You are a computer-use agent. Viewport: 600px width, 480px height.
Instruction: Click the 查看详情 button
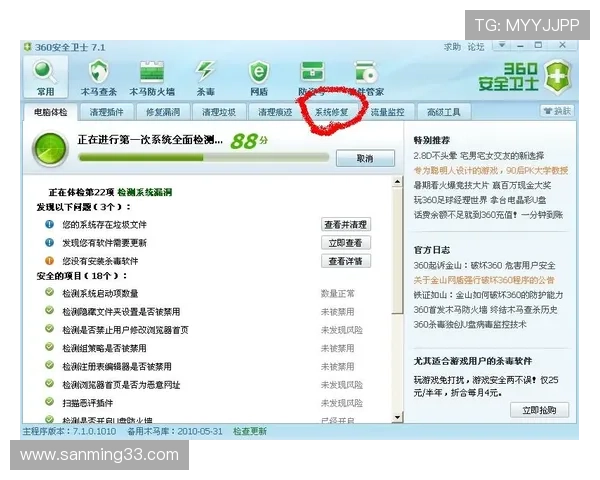[x=346, y=261]
